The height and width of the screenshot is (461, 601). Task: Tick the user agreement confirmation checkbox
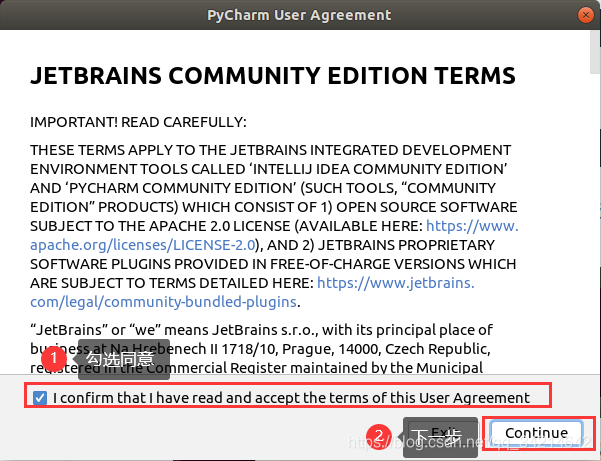pyautogui.click(x=40, y=398)
